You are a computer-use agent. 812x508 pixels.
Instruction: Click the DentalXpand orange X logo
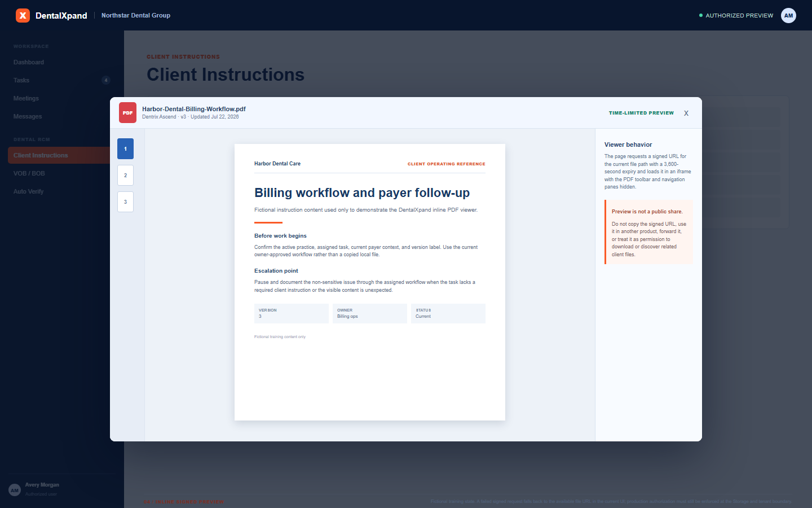[23, 15]
